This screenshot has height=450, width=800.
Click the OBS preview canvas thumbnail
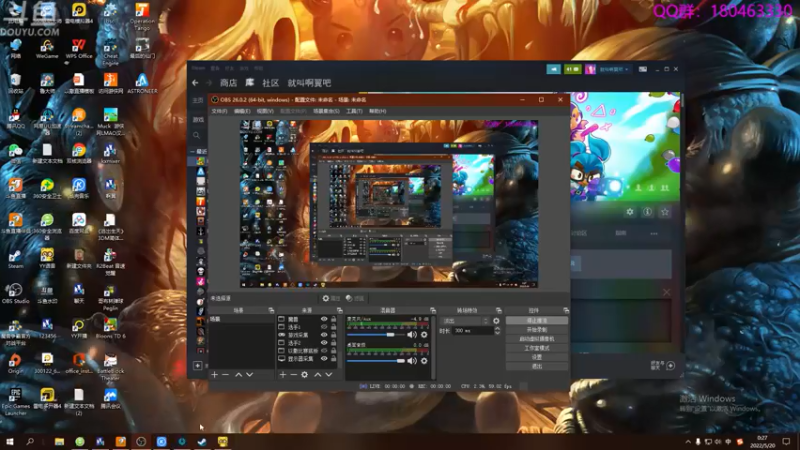click(x=389, y=204)
